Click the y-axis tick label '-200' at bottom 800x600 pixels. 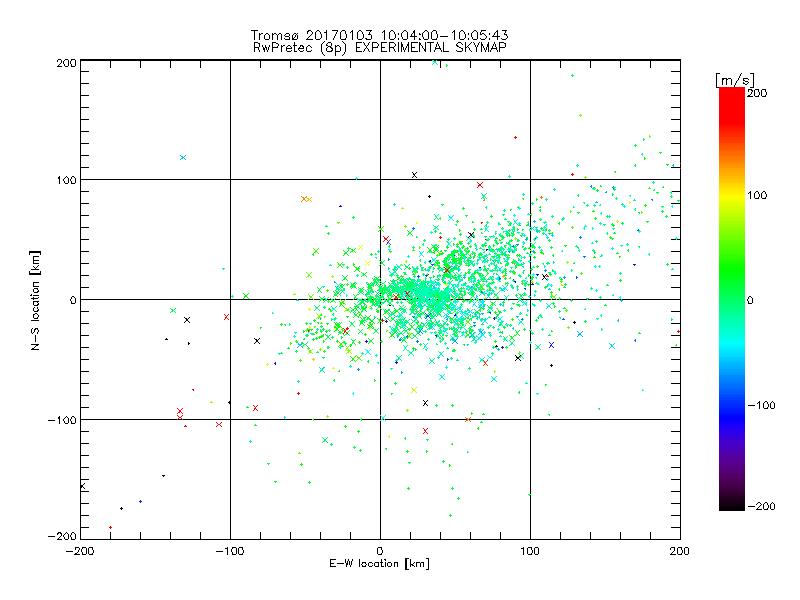(62, 536)
